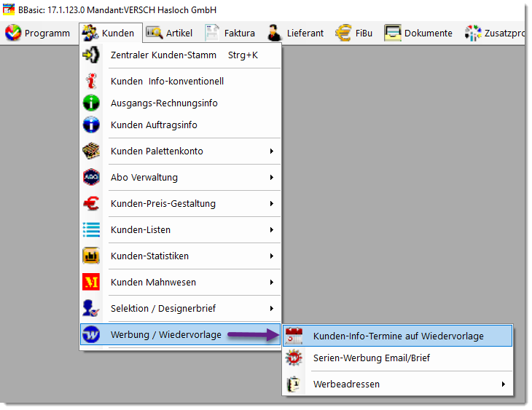Choose Kunden Info-konventionell
Screen dimensions: 532x410
tap(180, 81)
